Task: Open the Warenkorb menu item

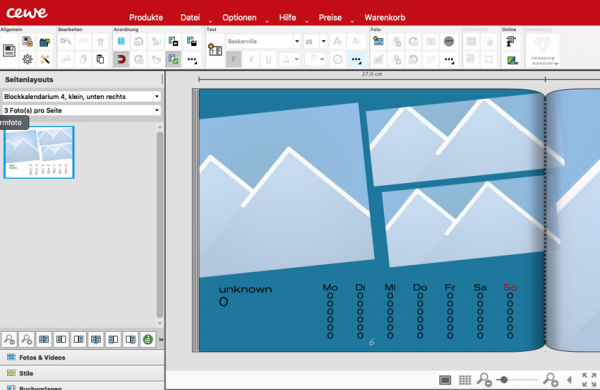Action: 385,18
